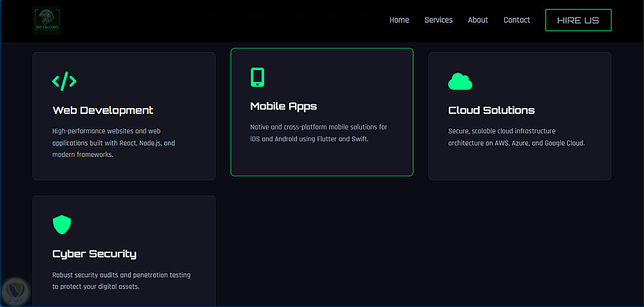Open the Mobile Apps heading

283,106
